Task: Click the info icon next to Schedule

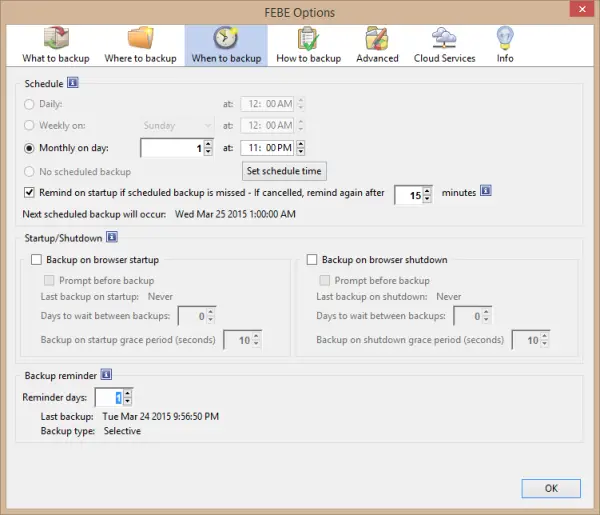Action: pyautogui.click(x=73, y=82)
